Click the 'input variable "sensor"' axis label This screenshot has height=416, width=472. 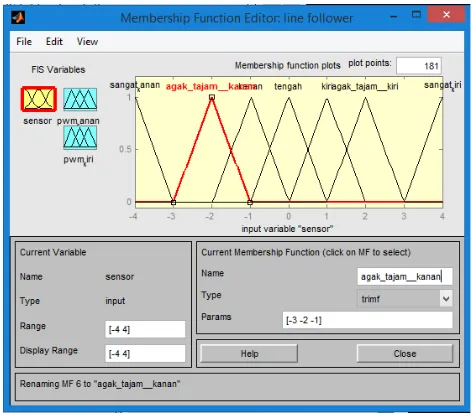pos(287,229)
